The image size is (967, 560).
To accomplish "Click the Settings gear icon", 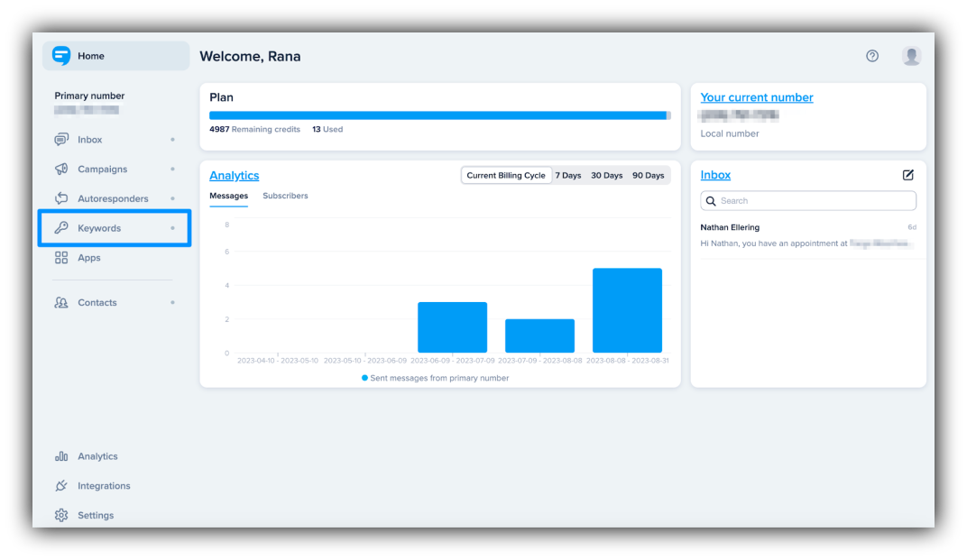I will tap(61, 516).
